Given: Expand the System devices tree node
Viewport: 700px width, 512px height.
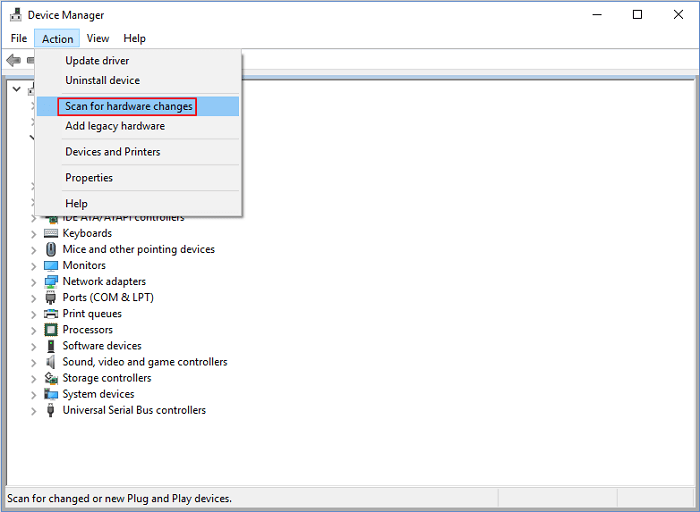Looking at the screenshot, I should click(x=33, y=394).
